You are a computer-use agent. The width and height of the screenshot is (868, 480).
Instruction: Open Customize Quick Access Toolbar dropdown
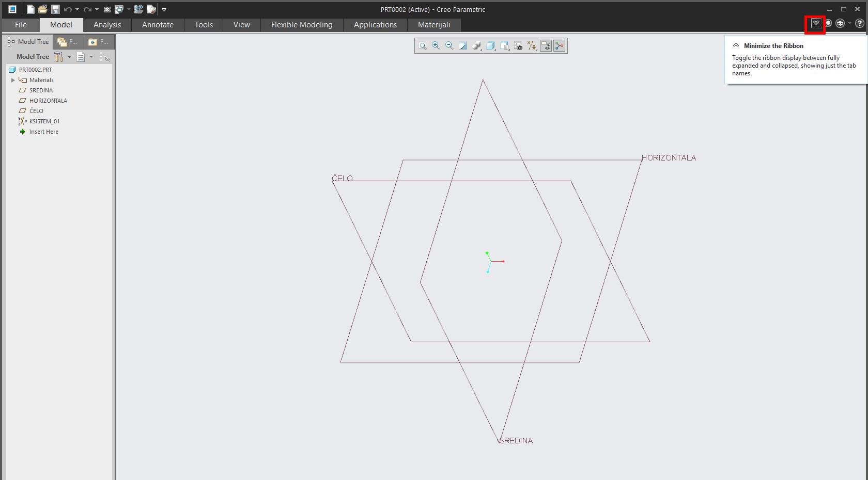(164, 9)
